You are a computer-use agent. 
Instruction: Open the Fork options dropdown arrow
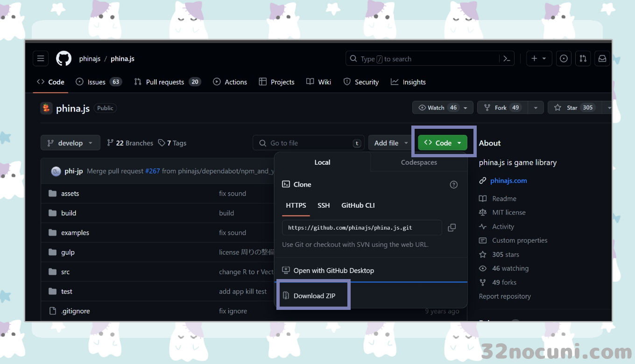[x=536, y=108]
